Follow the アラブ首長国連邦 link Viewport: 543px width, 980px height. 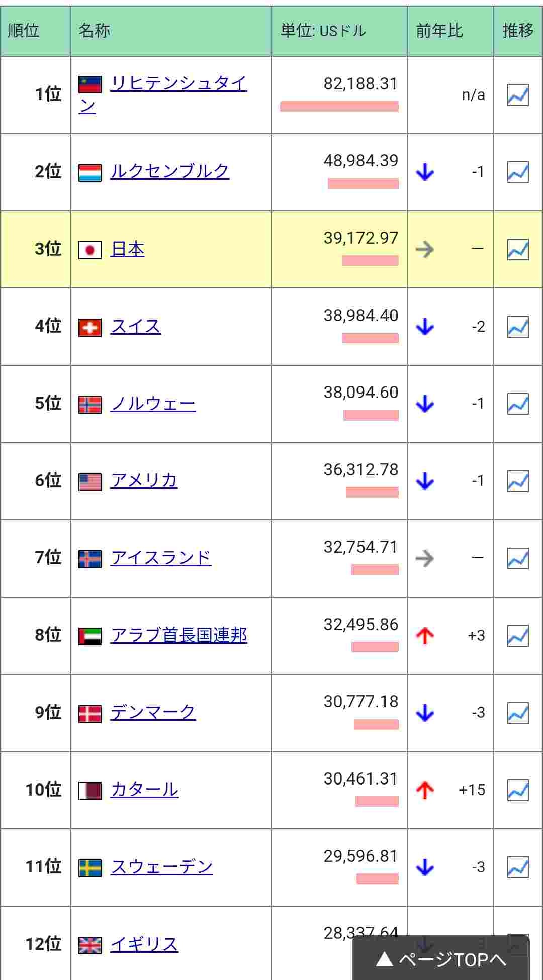[178, 635]
